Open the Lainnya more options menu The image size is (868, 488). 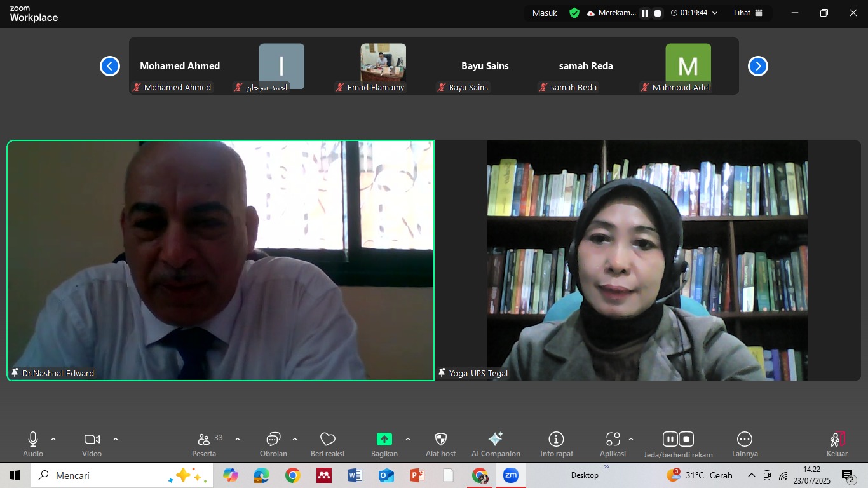(744, 440)
